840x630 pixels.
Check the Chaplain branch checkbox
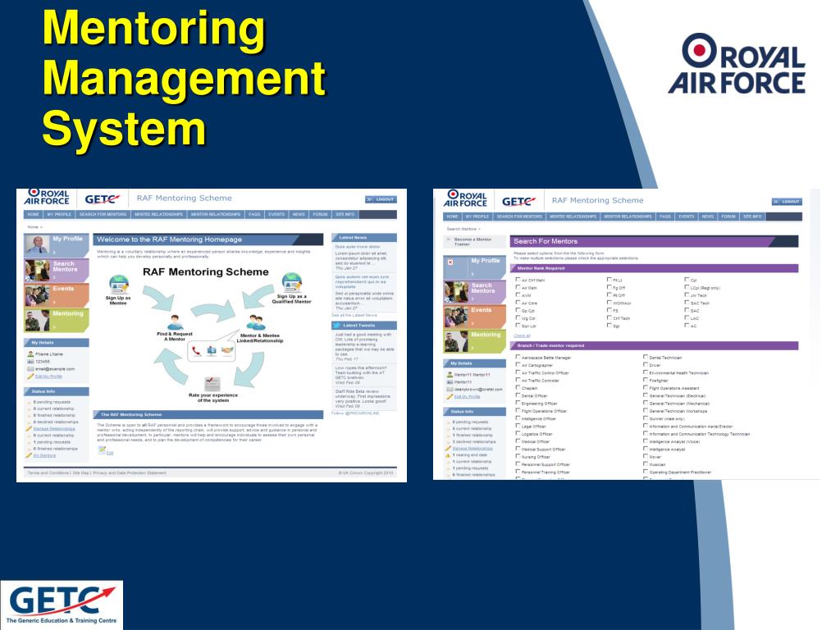pos(518,387)
